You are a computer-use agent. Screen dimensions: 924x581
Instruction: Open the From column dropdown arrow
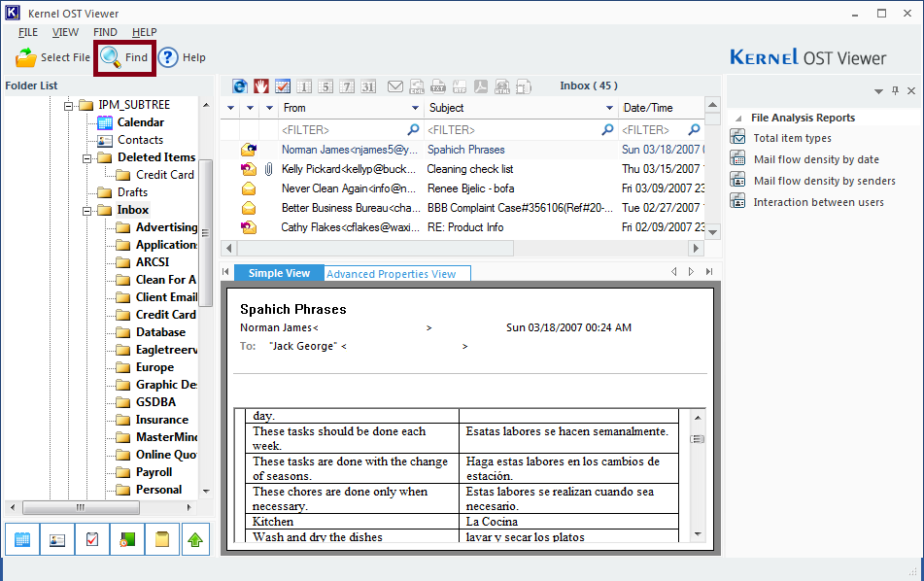point(415,108)
